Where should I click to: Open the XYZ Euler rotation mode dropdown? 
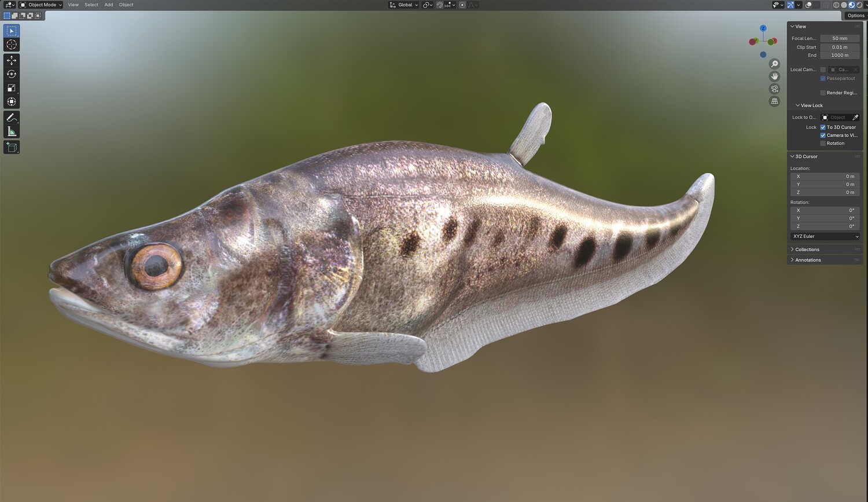click(x=825, y=236)
